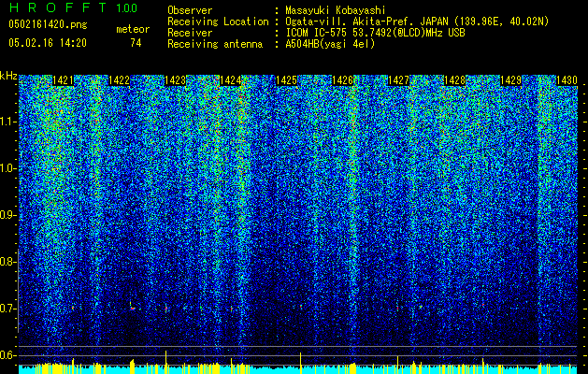Viewport: 588px width, 374px height.
Task: Click the kHz axis unit label
Action: pos(7,76)
